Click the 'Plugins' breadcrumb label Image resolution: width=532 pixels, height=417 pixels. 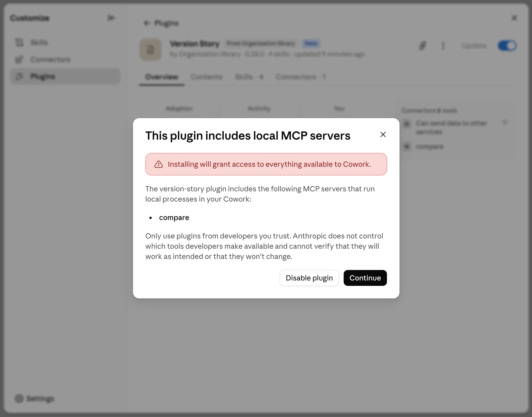pos(166,23)
